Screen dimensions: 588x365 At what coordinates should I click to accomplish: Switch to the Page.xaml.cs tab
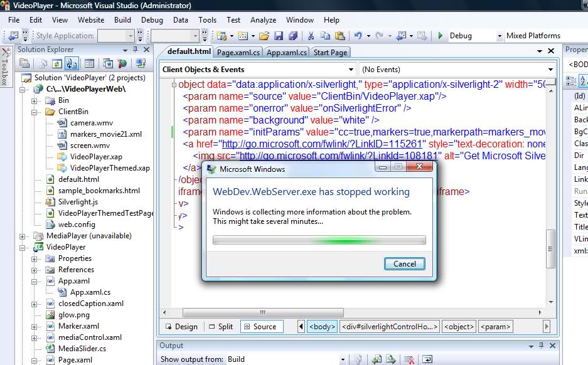(x=238, y=53)
